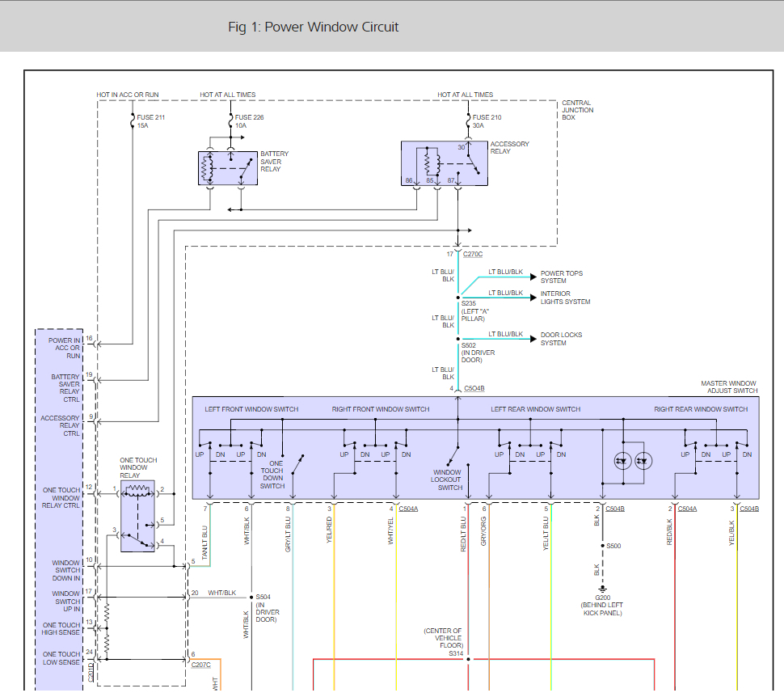The width and height of the screenshot is (784, 697).
Task: Click the LED indicator pair in master switch
Action: [633, 460]
